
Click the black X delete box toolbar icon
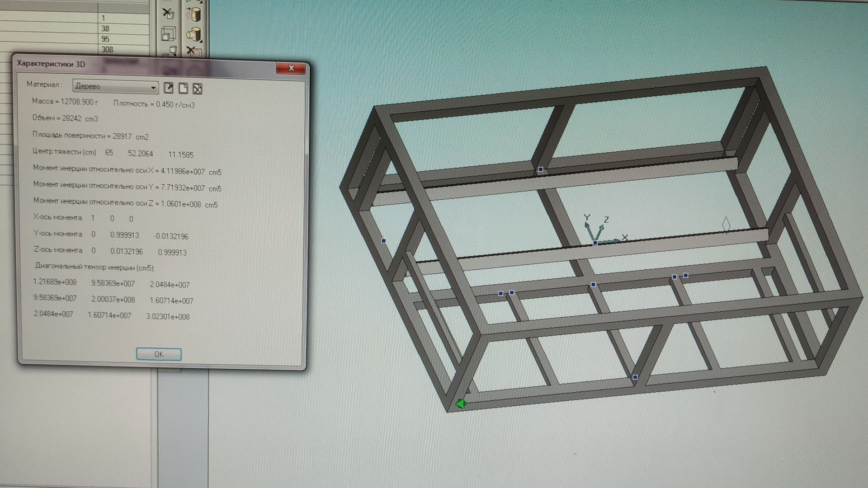168,14
